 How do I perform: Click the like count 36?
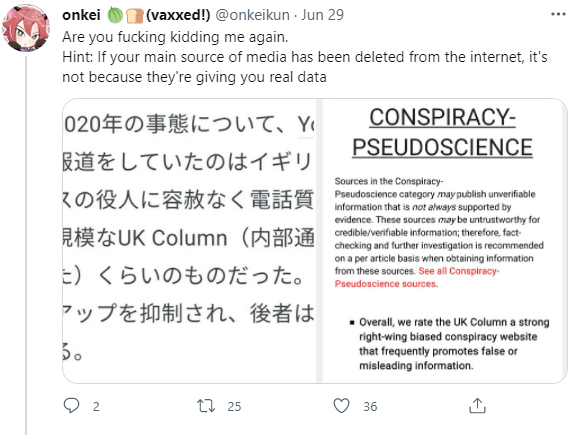(370, 406)
